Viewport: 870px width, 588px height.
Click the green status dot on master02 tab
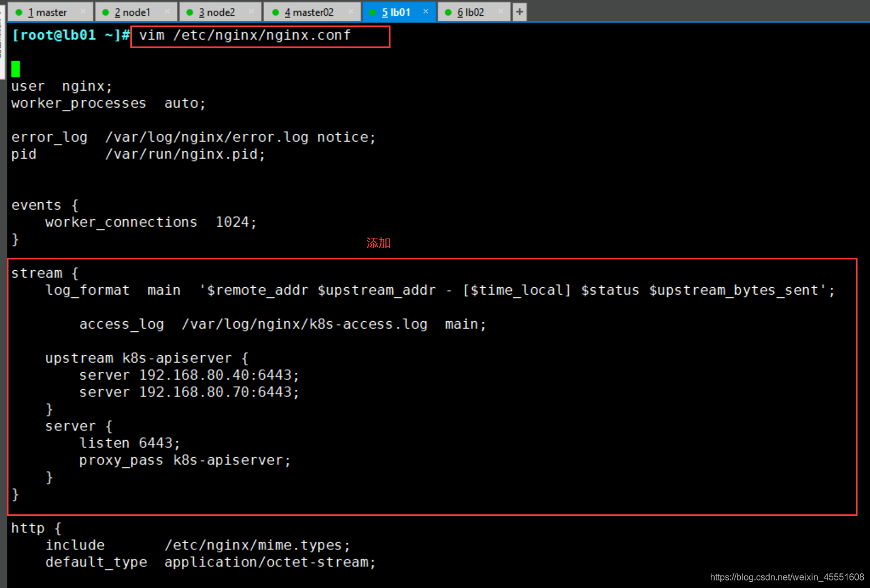point(275,12)
